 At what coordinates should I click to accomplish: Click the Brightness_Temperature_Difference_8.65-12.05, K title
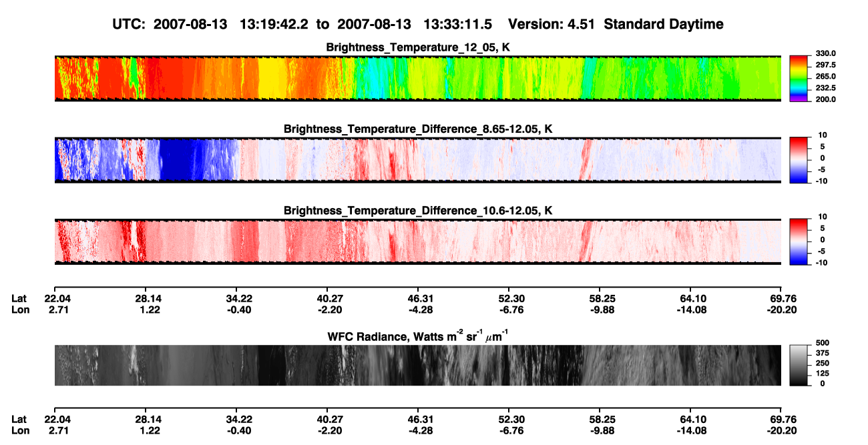(x=418, y=129)
